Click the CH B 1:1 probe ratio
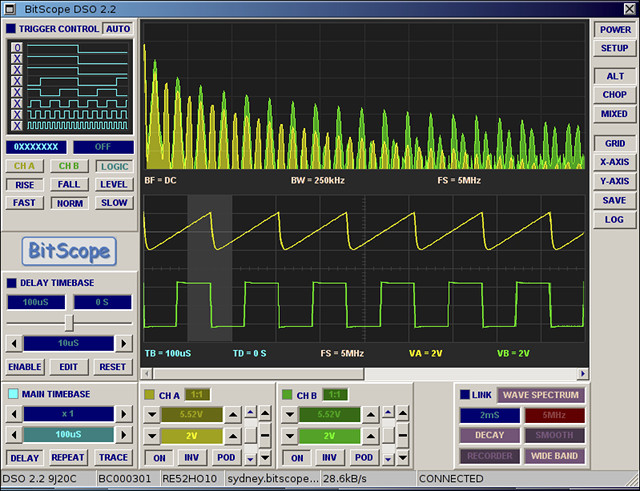Image resolution: width=640 pixels, height=491 pixels. coord(335,395)
